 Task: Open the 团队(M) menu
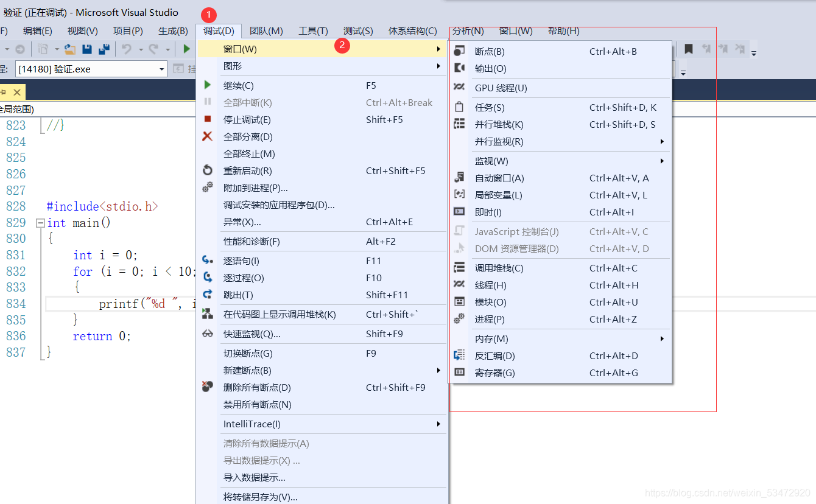coord(267,31)
